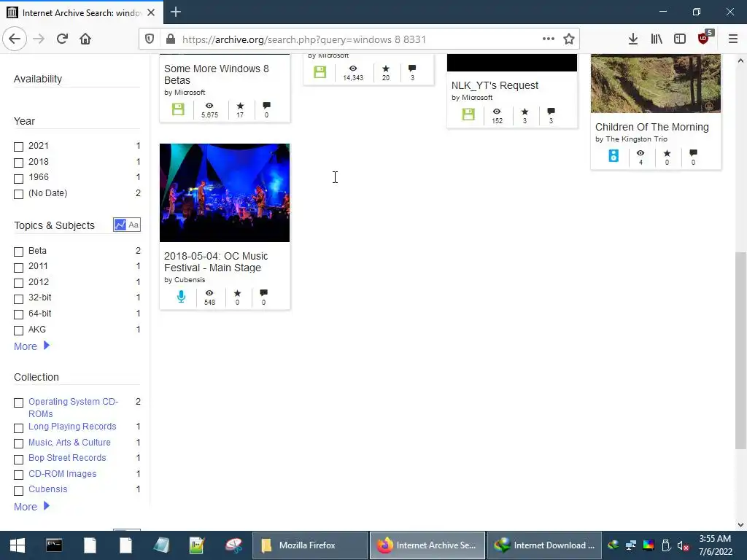Viewport: 747px width, 560px height.
Task: Bookmark this page with star
Action: point(569,39)
